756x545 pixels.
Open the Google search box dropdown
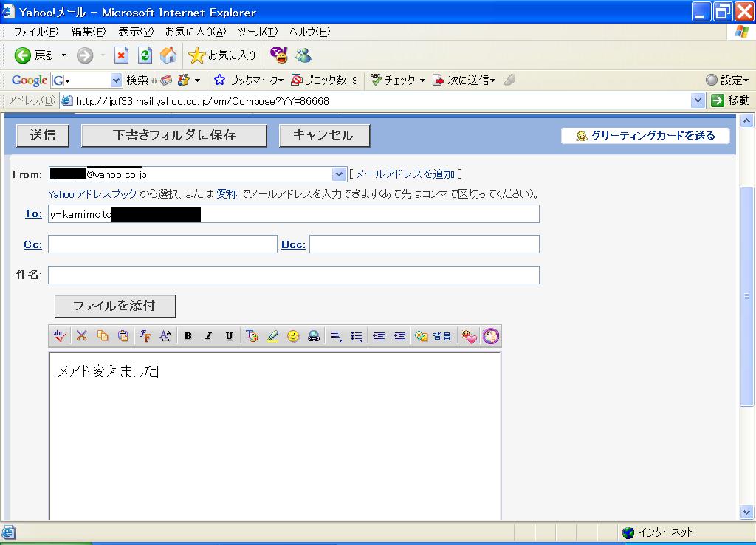(x=116, y=80)
